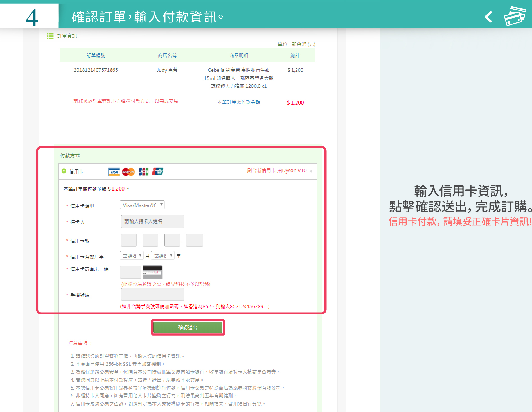Screen dimensions: 532x412
Task: Click the 刷台新信用卡 抽Dyson V10 promo link
Action: click(x=277, y=171)
